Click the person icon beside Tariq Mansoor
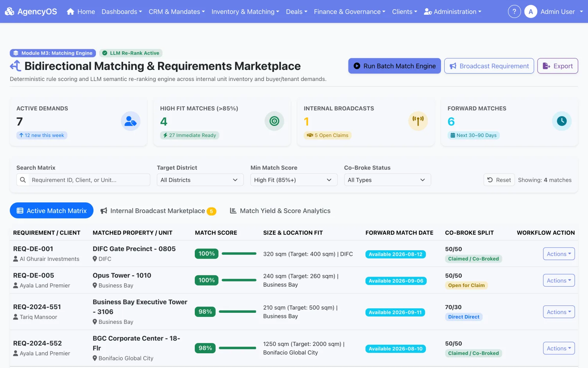Screen dimensions: 588x368 (15, 317)
